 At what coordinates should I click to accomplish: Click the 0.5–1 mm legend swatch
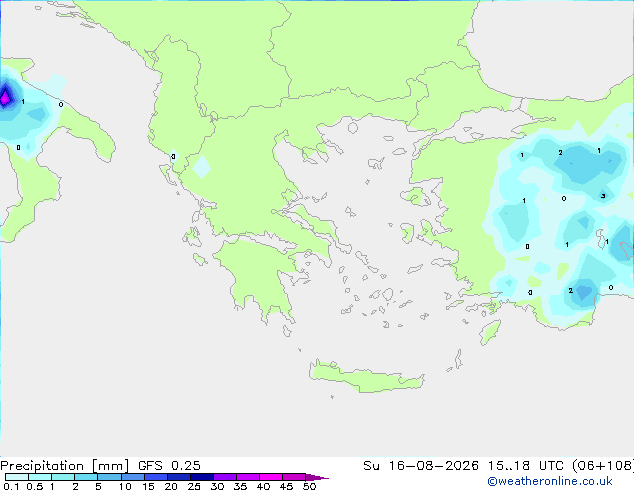40,477
